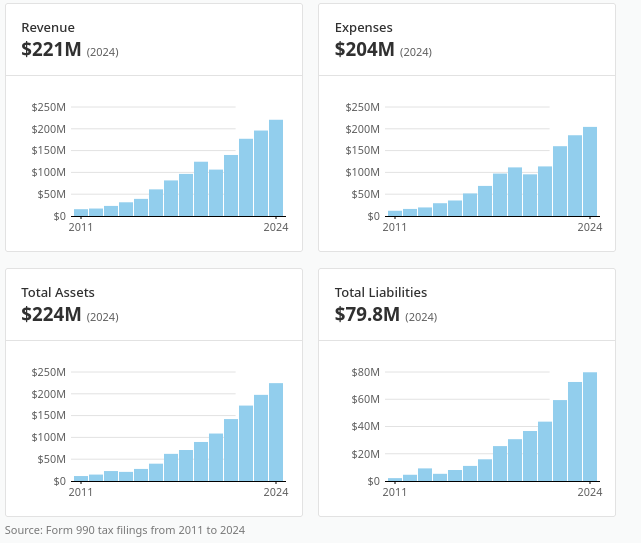Click the $204M expenses figure
Image resolution: width=641 pixels, height=543 pixels.
pos(365,49)
